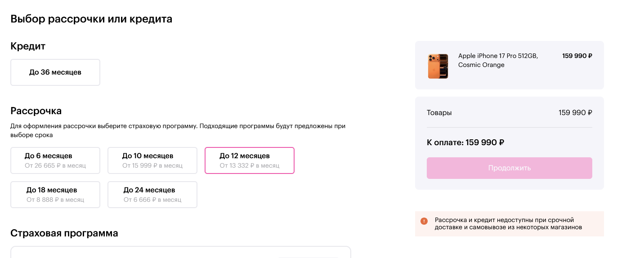Select the highlighted До 12 месяцев plan
Image resolution: width=644 pixels, height=258 pixels.
click(x=250, y=160)
